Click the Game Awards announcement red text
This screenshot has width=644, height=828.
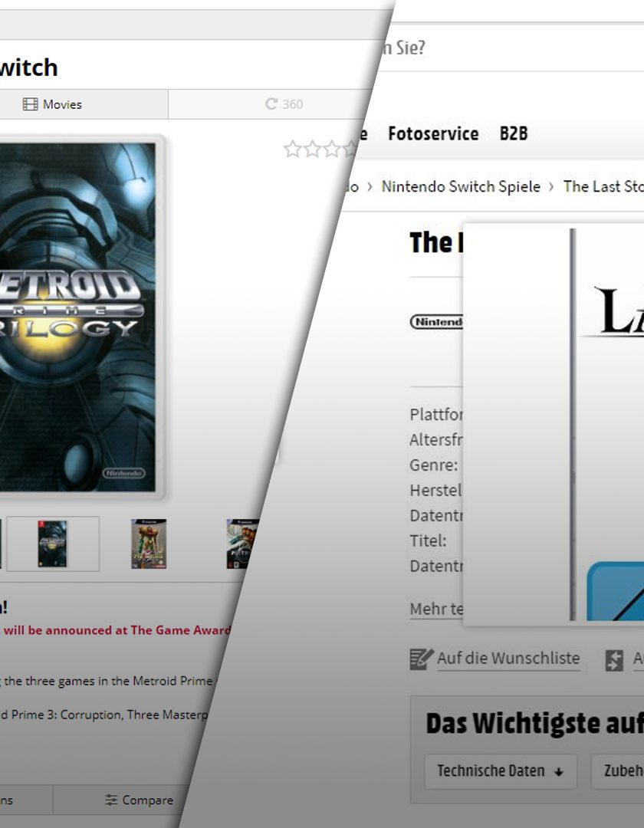pos(116,630)
